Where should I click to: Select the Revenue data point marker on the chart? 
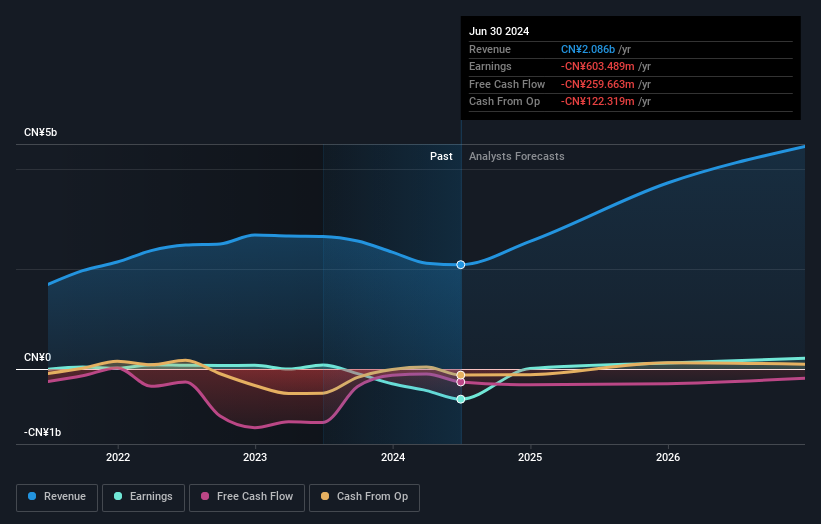click(461, 265)
